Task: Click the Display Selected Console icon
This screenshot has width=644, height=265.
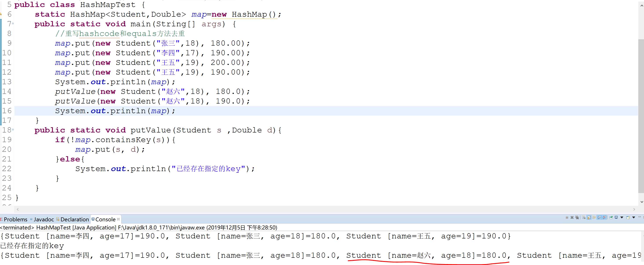Action: pos(617,218)
